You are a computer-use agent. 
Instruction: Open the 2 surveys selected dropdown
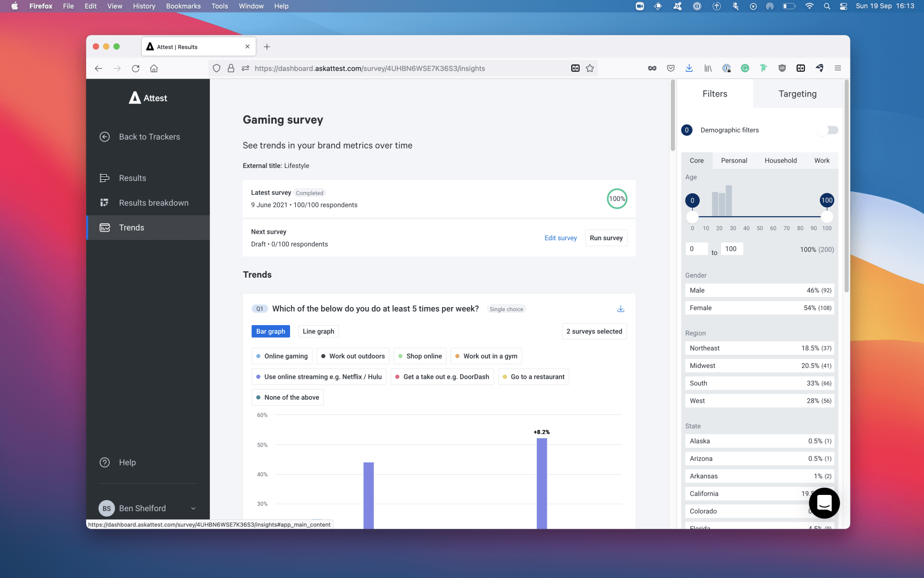pos(594,331)
